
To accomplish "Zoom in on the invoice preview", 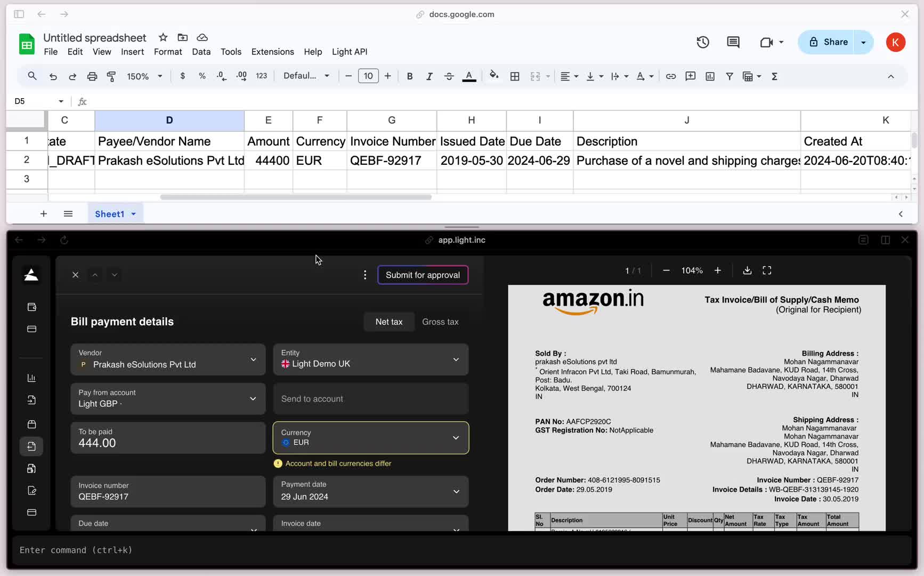I will [718, 270].
